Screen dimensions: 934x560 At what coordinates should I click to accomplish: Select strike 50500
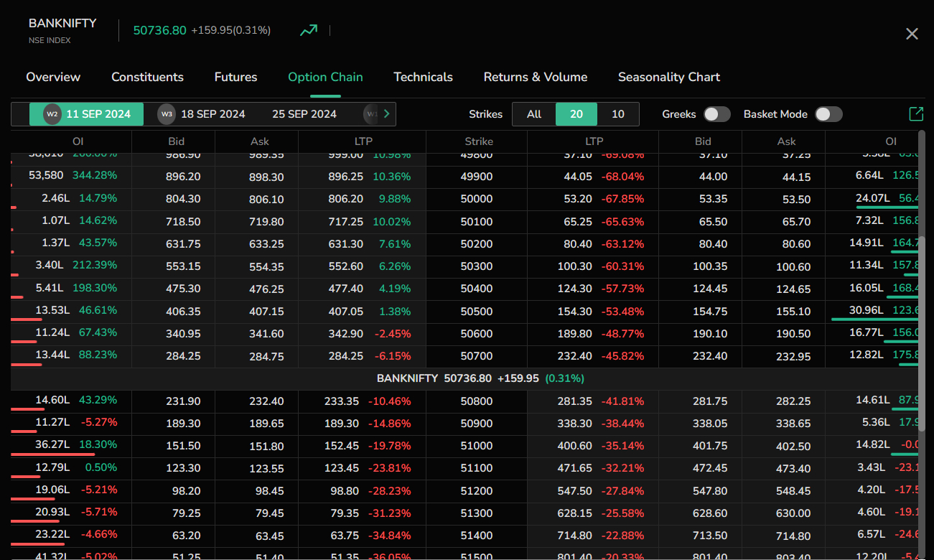[x=477, y=312]
